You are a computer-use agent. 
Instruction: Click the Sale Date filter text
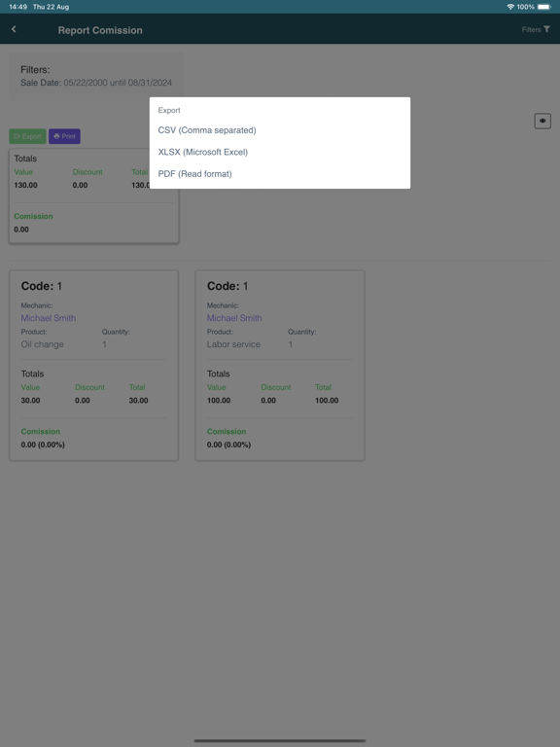point(96,83)
